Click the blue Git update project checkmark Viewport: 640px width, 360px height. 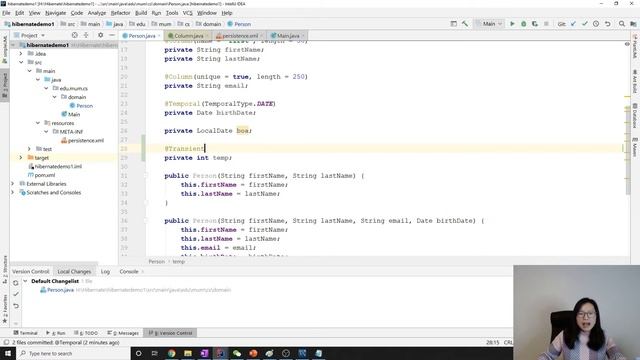573,24
